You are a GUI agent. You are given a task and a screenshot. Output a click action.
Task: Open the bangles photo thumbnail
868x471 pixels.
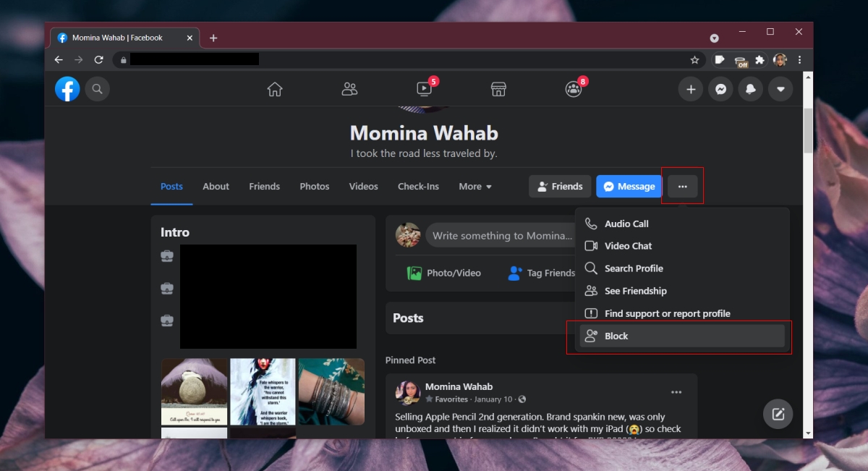point(331,391)
